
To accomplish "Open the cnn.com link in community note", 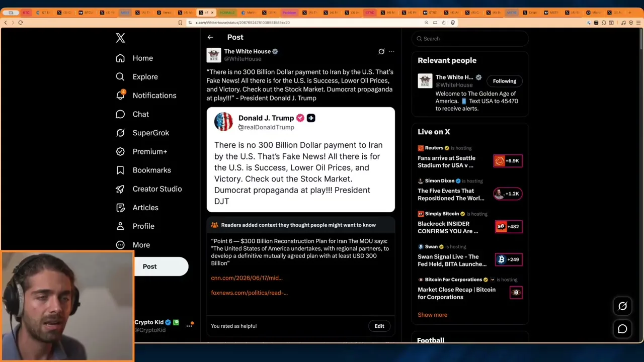I will point(247,278).
